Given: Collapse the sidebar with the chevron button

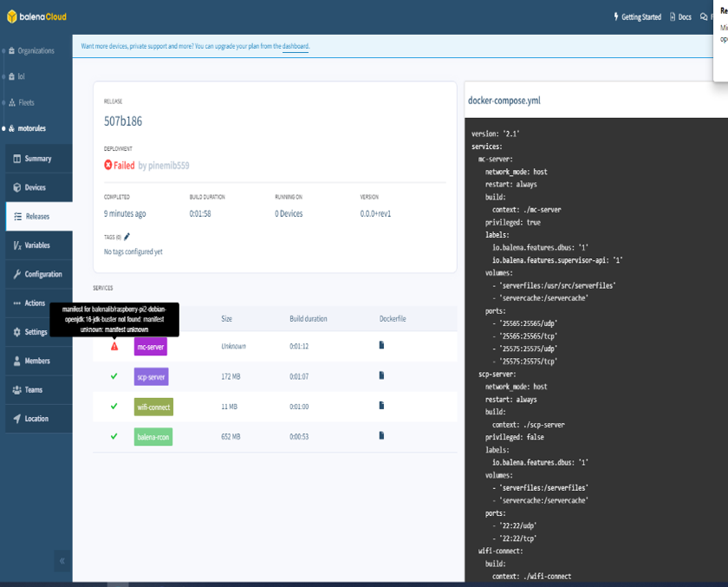Looking at the screenshot, I should (x=62, y=560).
